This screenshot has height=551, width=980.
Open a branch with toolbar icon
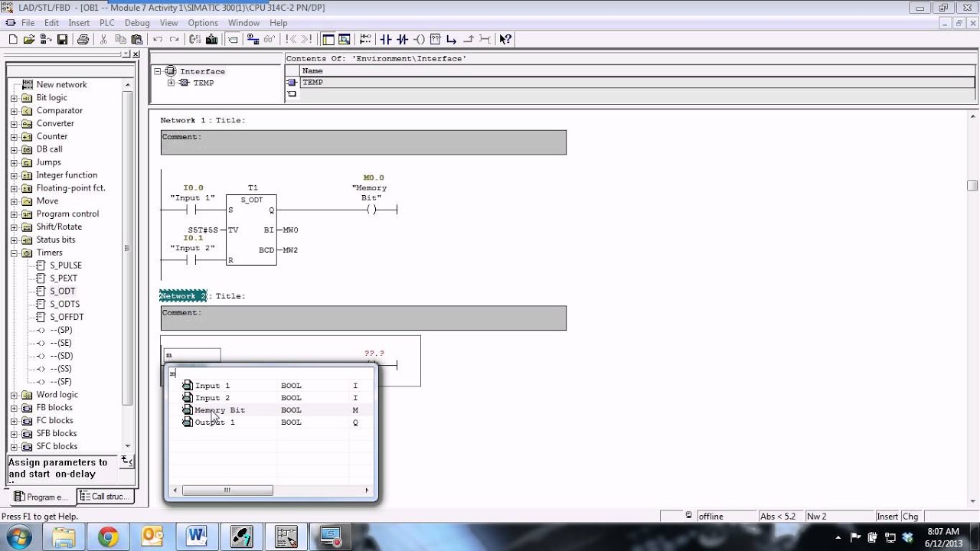[x=452, y=39]
